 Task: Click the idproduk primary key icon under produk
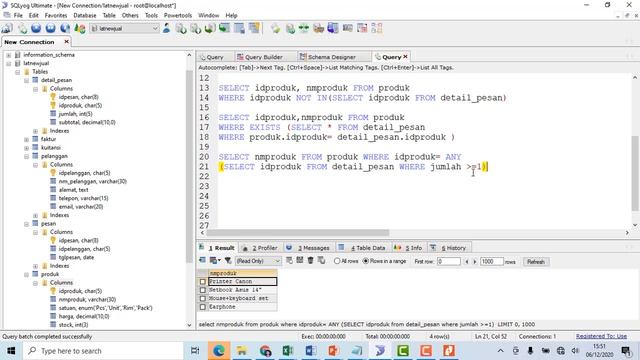[x=53, y=291]
